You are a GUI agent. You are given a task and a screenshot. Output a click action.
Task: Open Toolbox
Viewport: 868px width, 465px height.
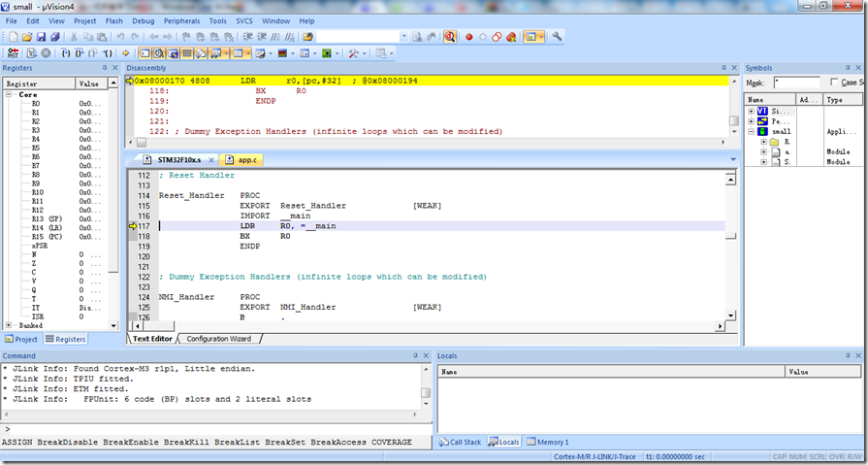(x=353, y=53)
